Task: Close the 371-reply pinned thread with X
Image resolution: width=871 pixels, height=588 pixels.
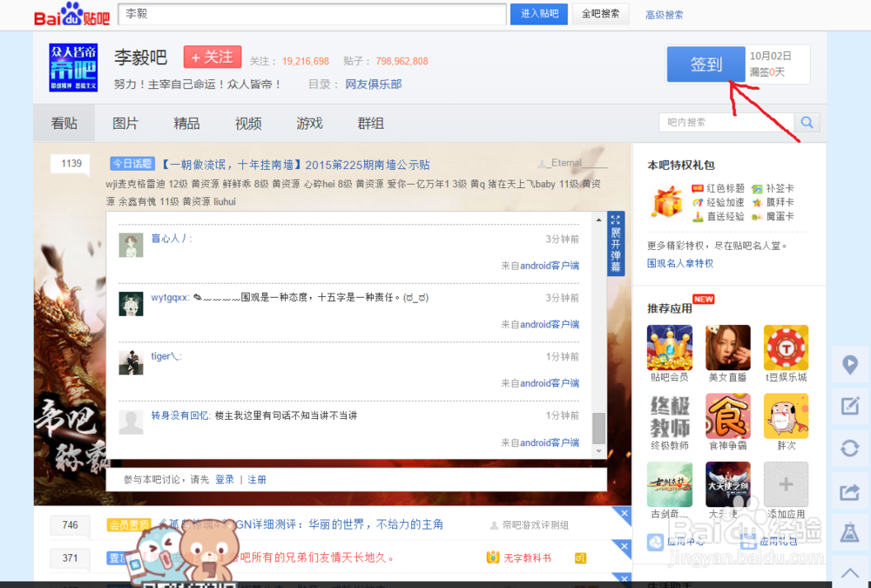Action: [625, 547]
